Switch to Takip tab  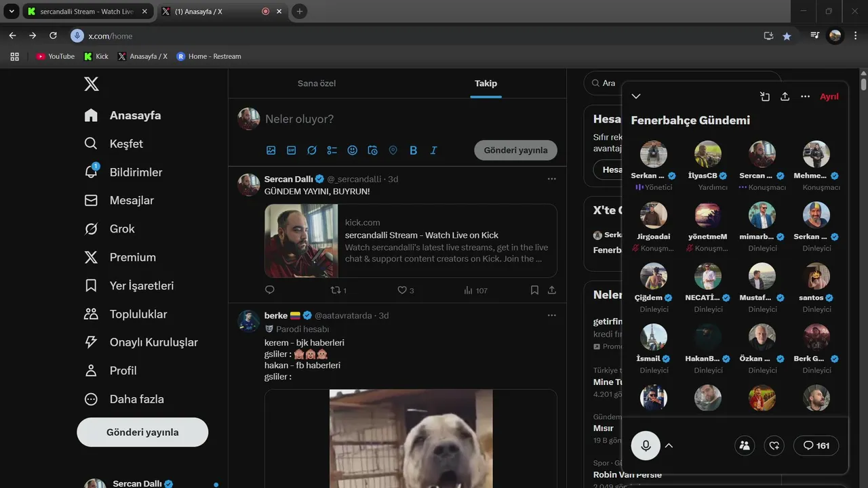pos(486,83)
